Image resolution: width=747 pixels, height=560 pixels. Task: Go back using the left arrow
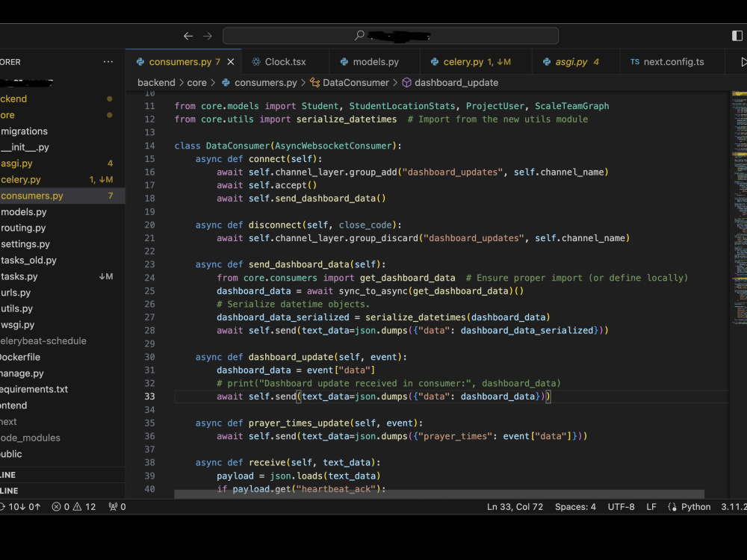tap(188, 36)
